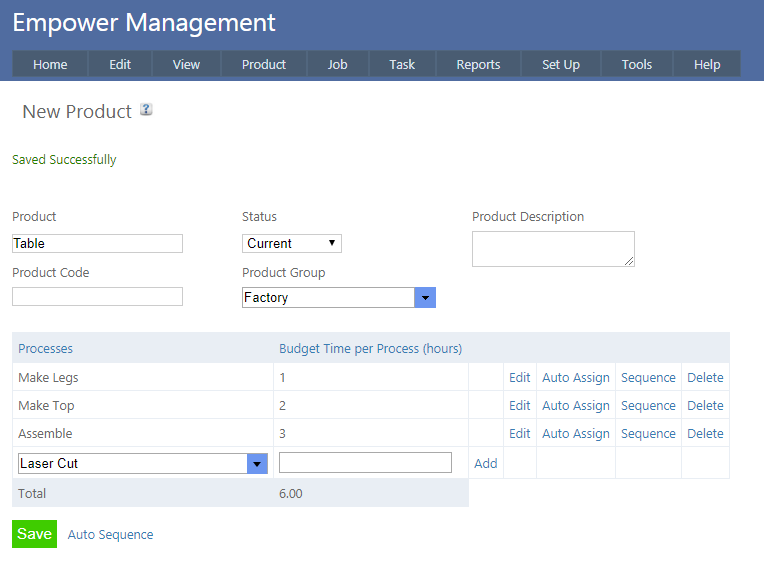
Task: Focus the Product Code input field
Action: click(97, 297)
